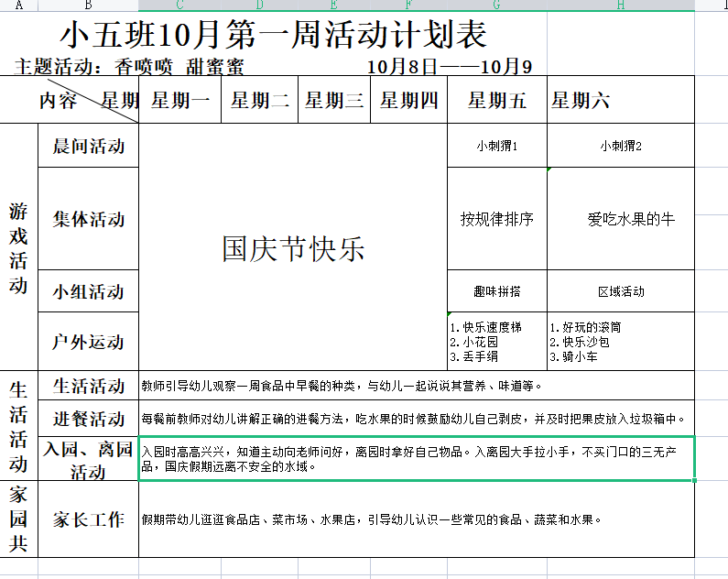
Task: Click the title cell 小五班10月第一周活动计划表
Action: pos(275,36)
